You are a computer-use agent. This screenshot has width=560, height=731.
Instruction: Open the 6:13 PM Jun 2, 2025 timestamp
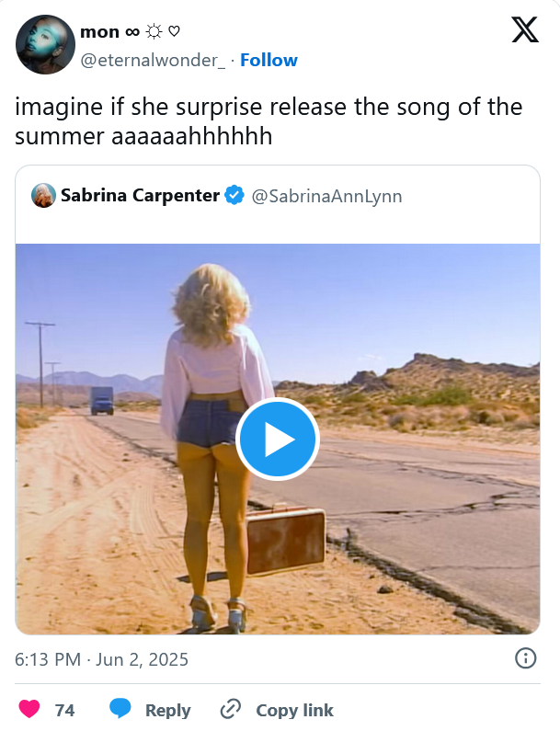pos(102,659)
